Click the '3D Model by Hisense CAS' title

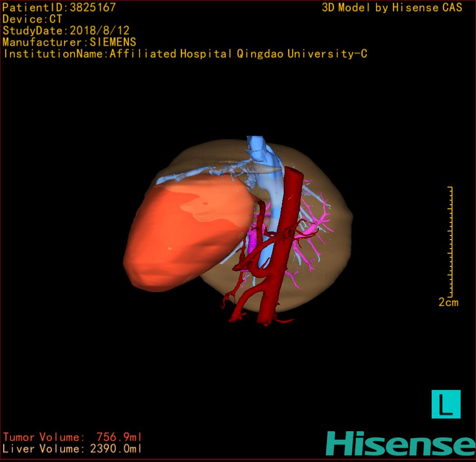(x=392, y=7)
